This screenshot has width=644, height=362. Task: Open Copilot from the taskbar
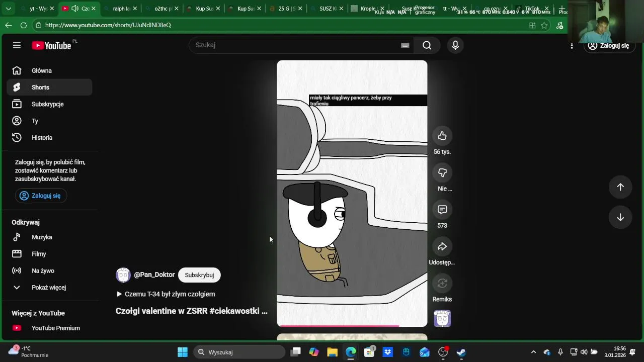314,352
